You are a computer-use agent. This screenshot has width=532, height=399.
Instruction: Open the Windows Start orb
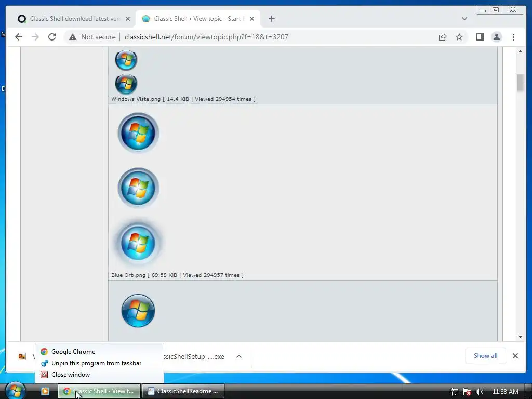point(15,391)
